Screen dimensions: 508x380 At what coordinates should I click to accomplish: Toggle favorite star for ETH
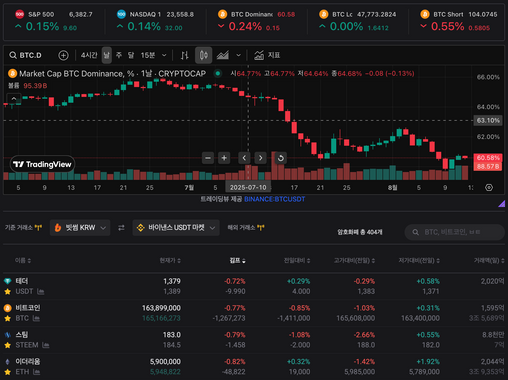[x=7, y=372]
